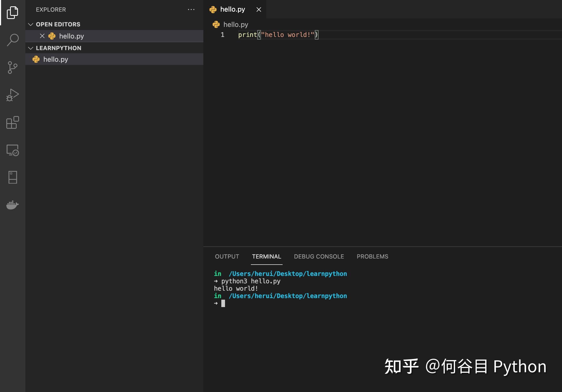562x392 pixels.
Task: Collapse the OPEN EDITORS section
Action: click(x=31, y=24)
